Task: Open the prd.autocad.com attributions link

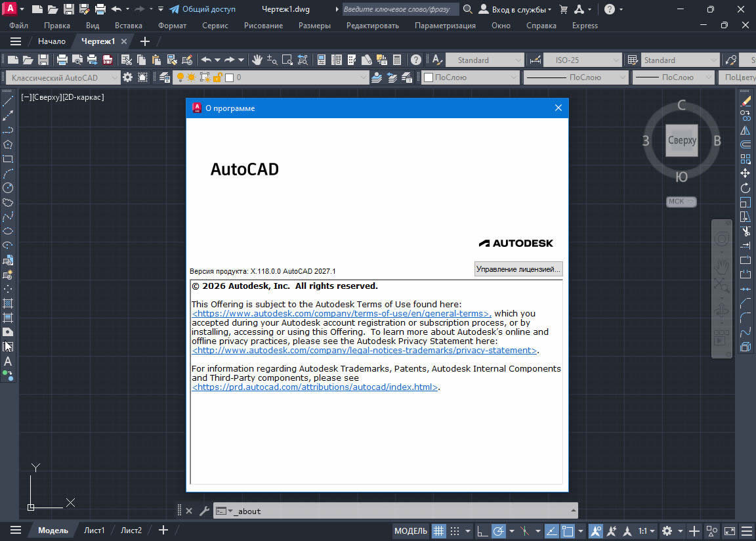Action: [315, 387]
